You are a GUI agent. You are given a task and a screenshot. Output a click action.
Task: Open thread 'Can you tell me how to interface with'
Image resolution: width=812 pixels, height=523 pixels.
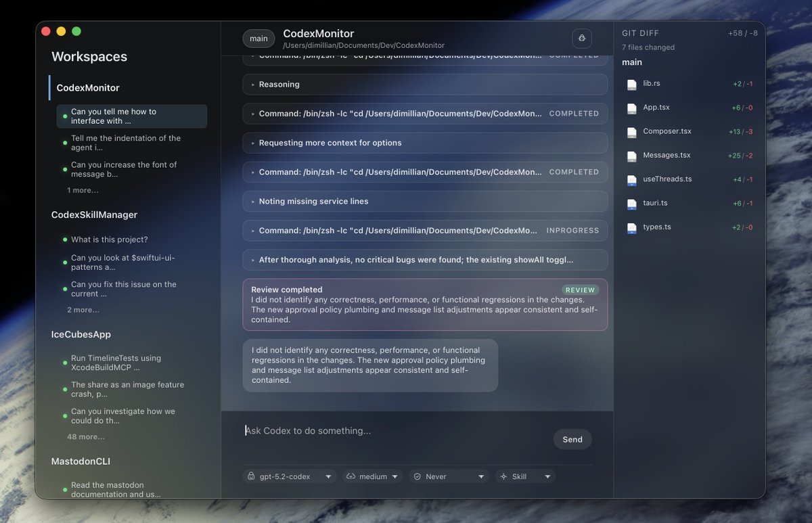[132, 116]
